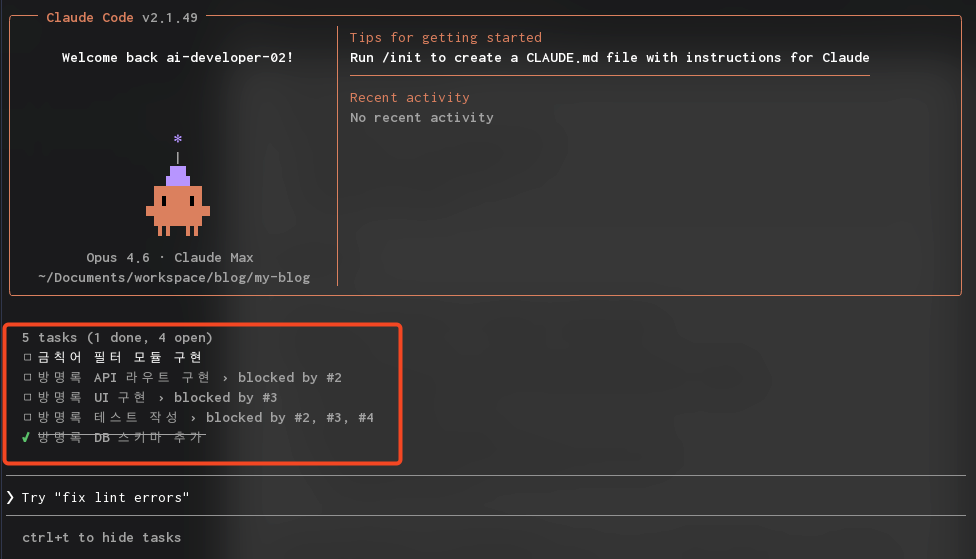Click the orange Claude mascot pixel art
The width and height of the screenshot is (976, 559).
(x=177, y=205)
